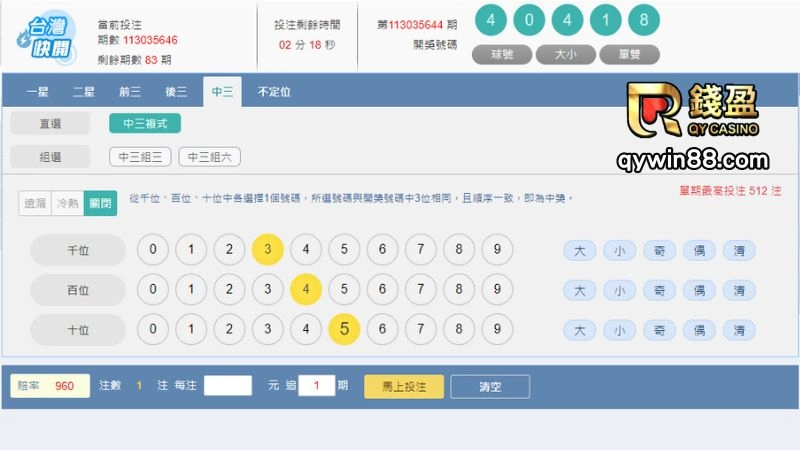Deselect highlighted number 4 in 百位 row
The image size is (800, 450).
point(306,290)
